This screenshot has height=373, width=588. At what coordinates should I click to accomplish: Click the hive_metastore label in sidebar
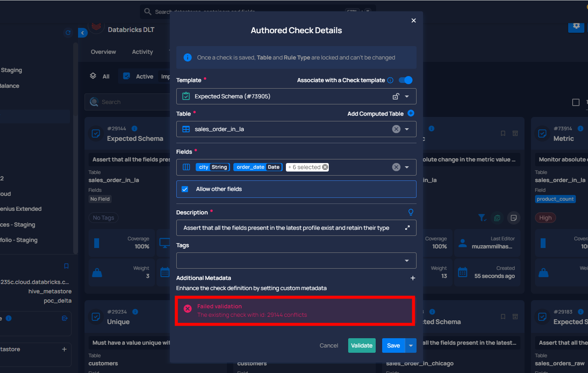[50, 291]
